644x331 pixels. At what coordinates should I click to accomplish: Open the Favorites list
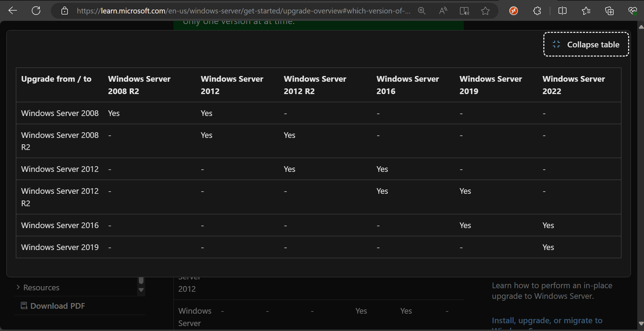[586, 11]
